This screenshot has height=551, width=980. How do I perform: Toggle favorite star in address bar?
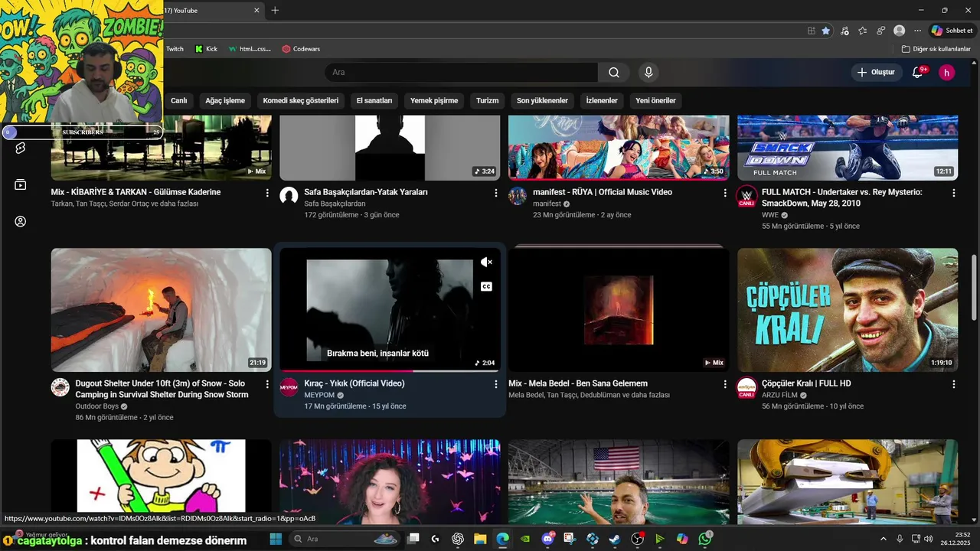(x=825, y=31)
